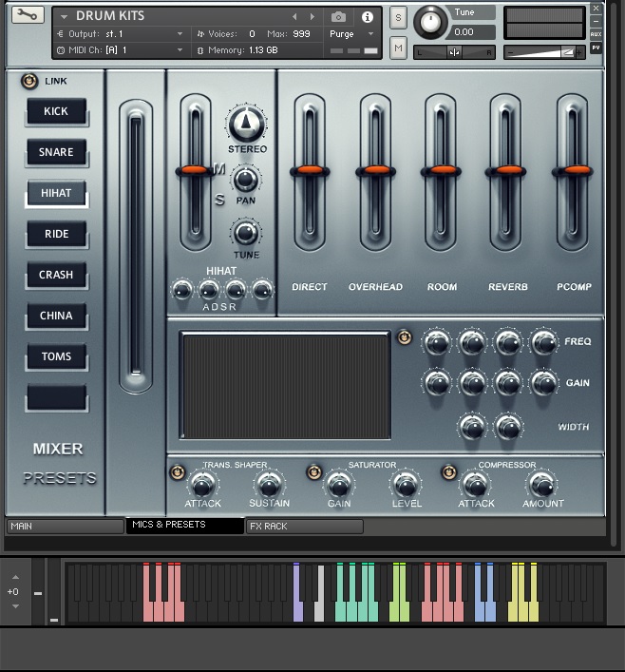625x672 pixels.
Task: Take a snapshot with the camera icon
Action: click(338, 17)
